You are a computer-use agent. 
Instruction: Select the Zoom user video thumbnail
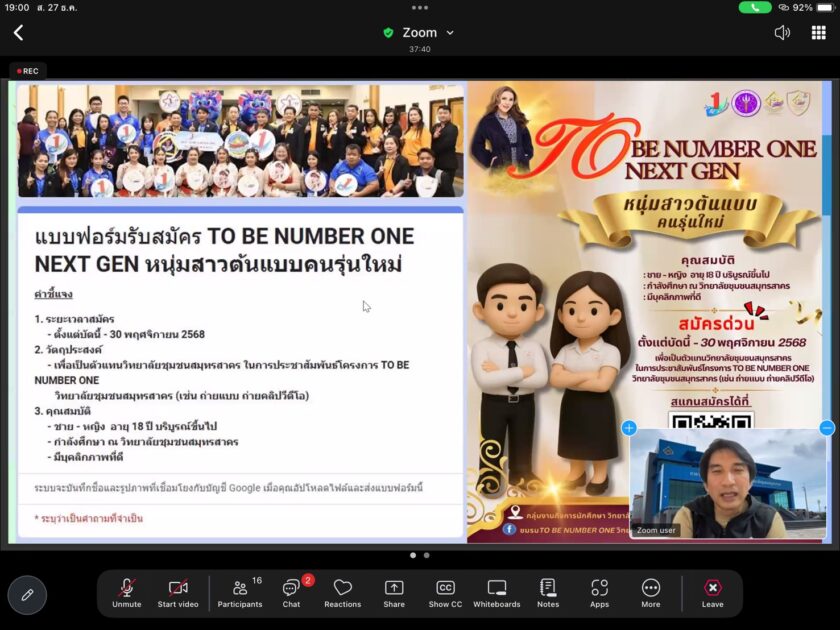[x=727, y=484]
